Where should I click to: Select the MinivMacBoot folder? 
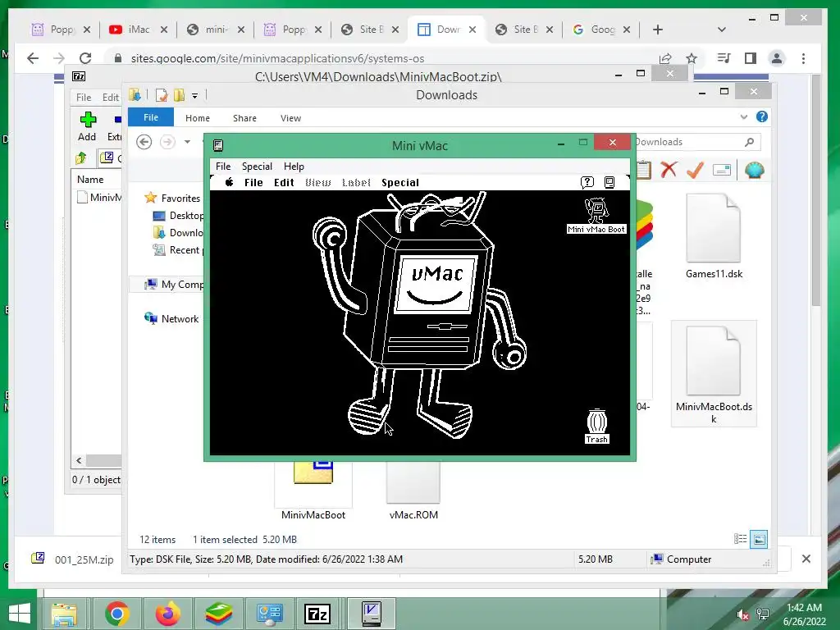point(313,491)
